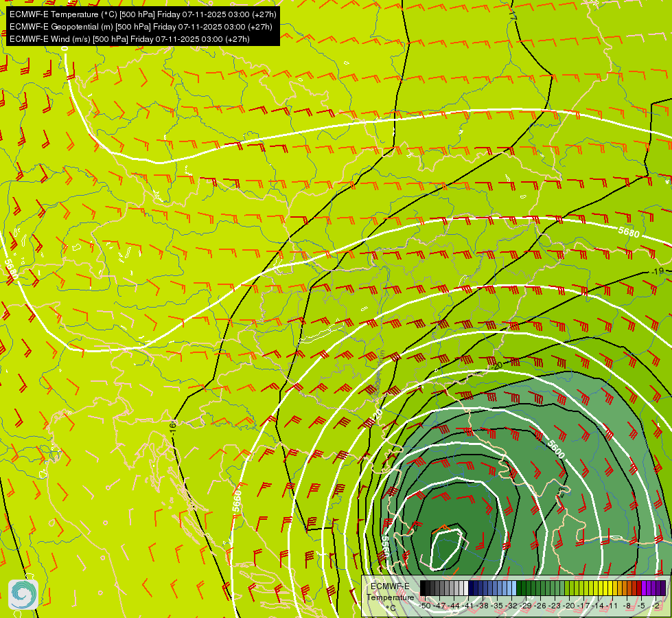Pick the dark navy -41 legend swatch

(x=471, y=588)
